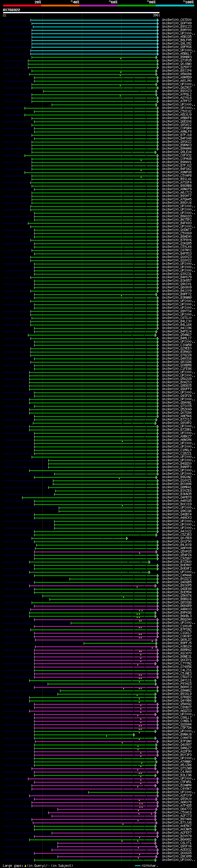
Task: Click the cyan alignment bar for UniRef100_C6TD00
Action: (x=94, y=20)
